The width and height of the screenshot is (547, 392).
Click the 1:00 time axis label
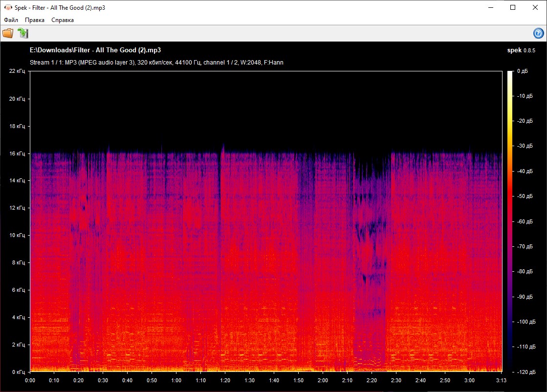(176, 380)
